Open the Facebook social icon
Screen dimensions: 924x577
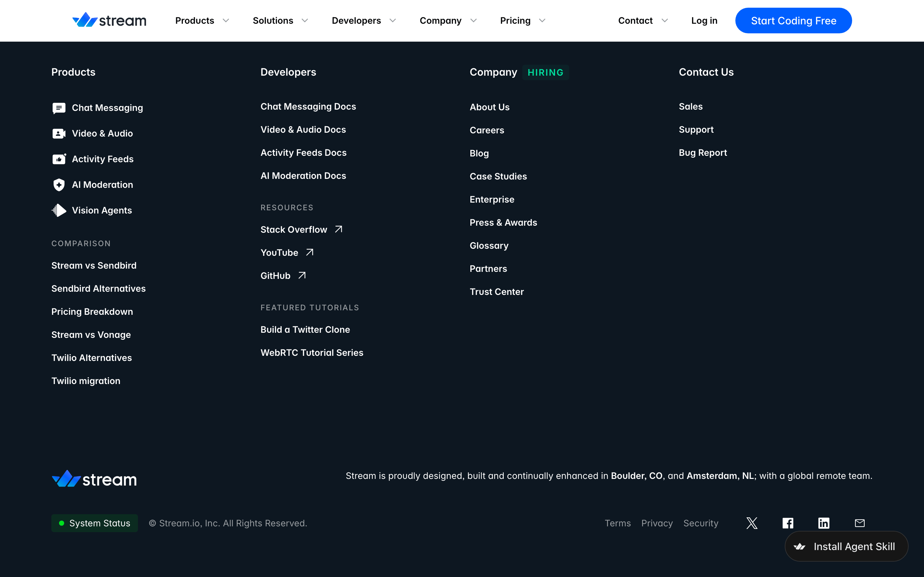coord(788,523)
